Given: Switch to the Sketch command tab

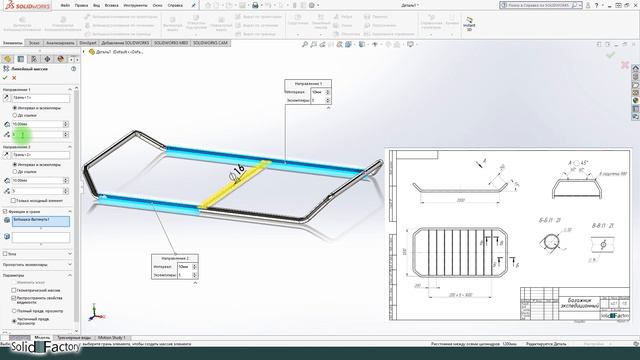Looking at the screenshot, I should pos(34,43).
